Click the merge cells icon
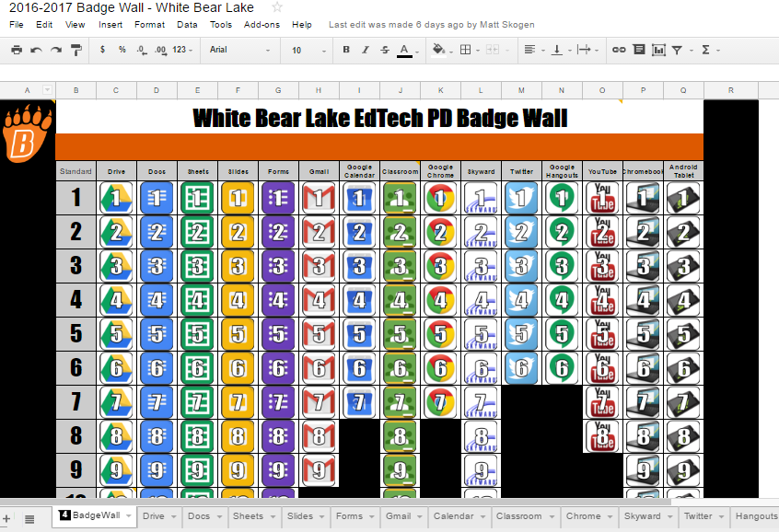 pos(493,50)
